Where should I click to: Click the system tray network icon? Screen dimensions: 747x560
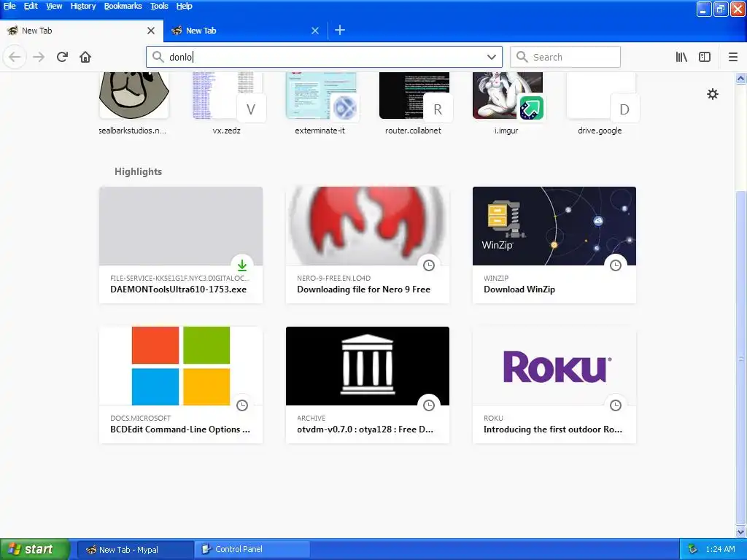tap(693, 550)
